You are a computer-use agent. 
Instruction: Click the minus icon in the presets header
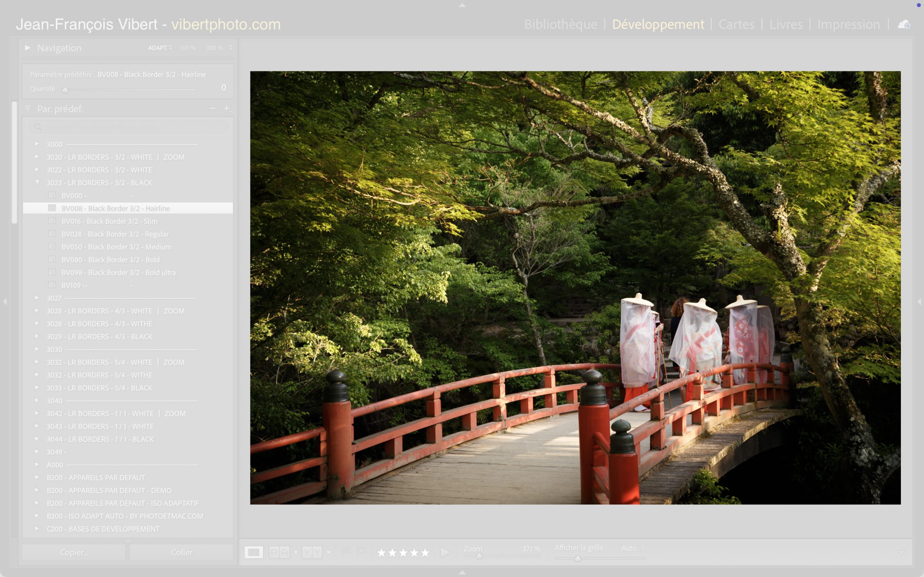212,109
